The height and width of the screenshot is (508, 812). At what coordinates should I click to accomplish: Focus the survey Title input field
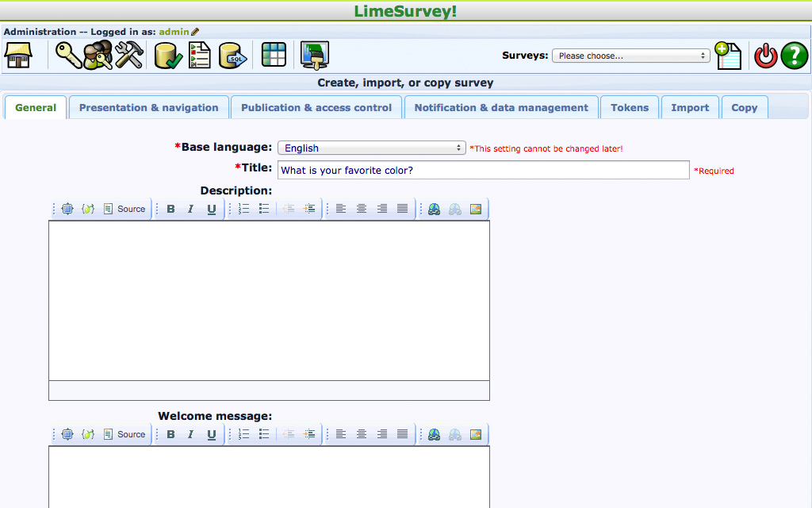tap(484, 170)
